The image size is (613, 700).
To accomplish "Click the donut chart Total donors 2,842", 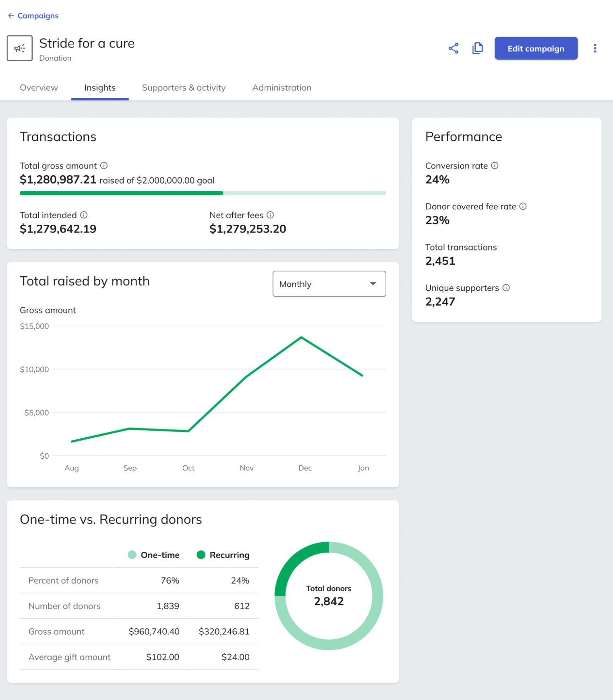I will pyautogui.click(x=329, y=596).
